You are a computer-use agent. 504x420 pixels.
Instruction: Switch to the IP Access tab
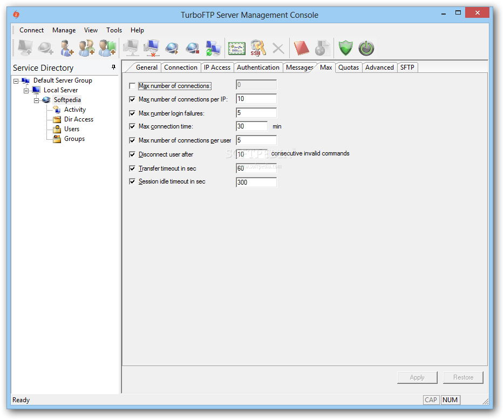point(217,67)
